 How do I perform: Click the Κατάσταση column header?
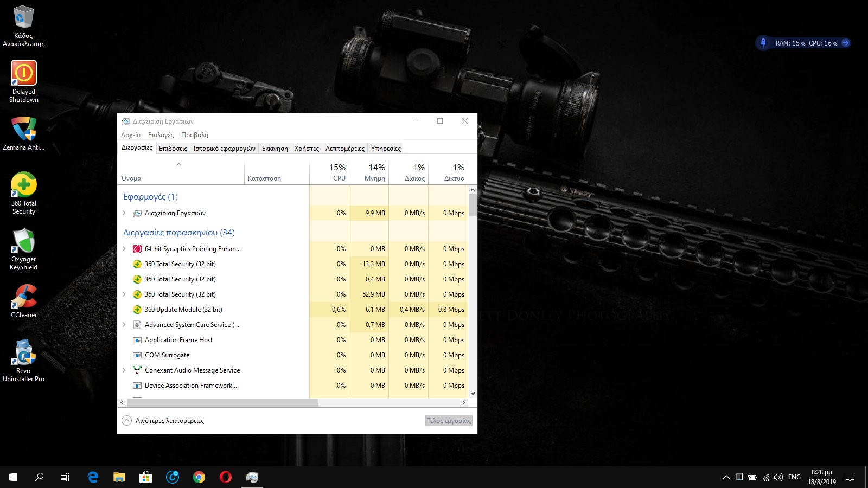click(277, 173)
